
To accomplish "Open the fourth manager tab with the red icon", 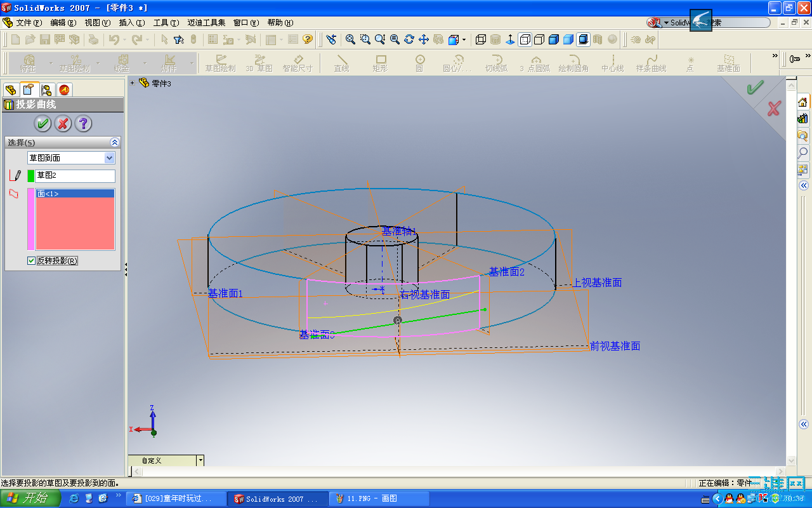I will [x=64, y=90].
